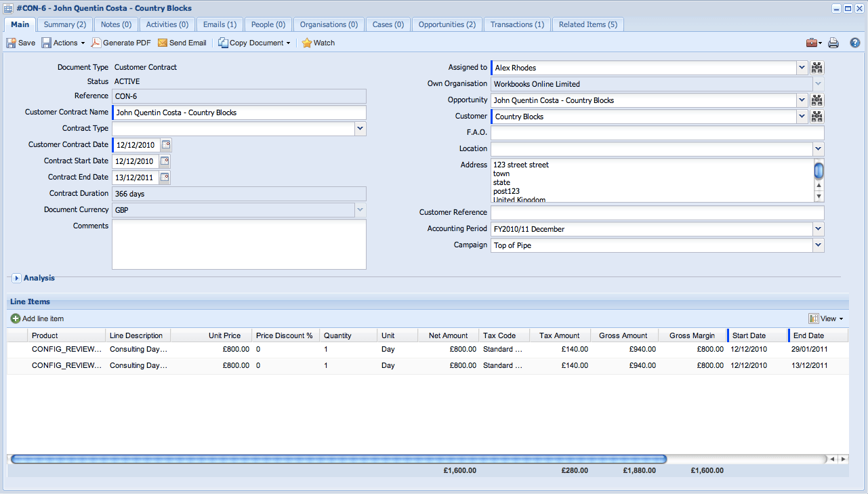Screen dimensions: 868x494
Task: Expand the Analysis section
Action: pyautogui.click(x=16, y=277)
